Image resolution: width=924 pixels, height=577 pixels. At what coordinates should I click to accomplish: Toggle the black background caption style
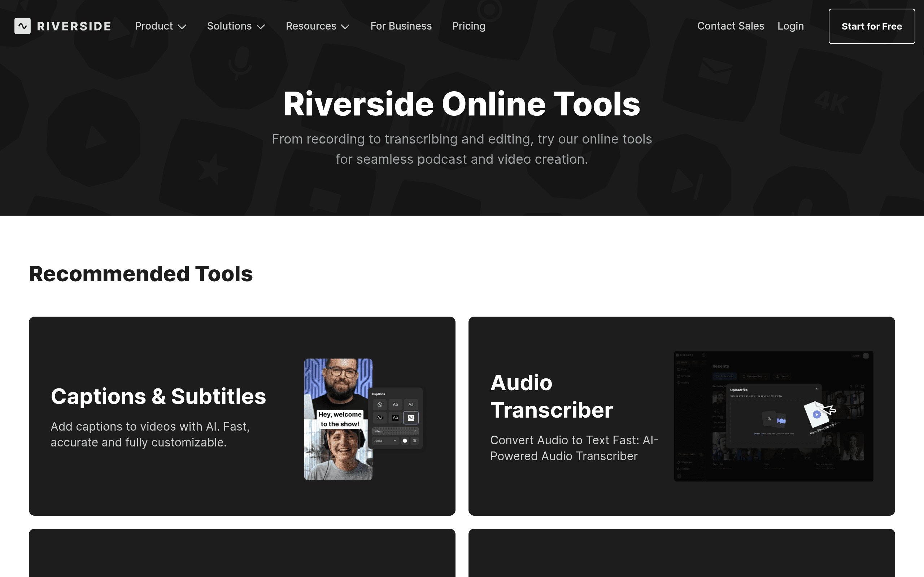click(x=396, y=418)
